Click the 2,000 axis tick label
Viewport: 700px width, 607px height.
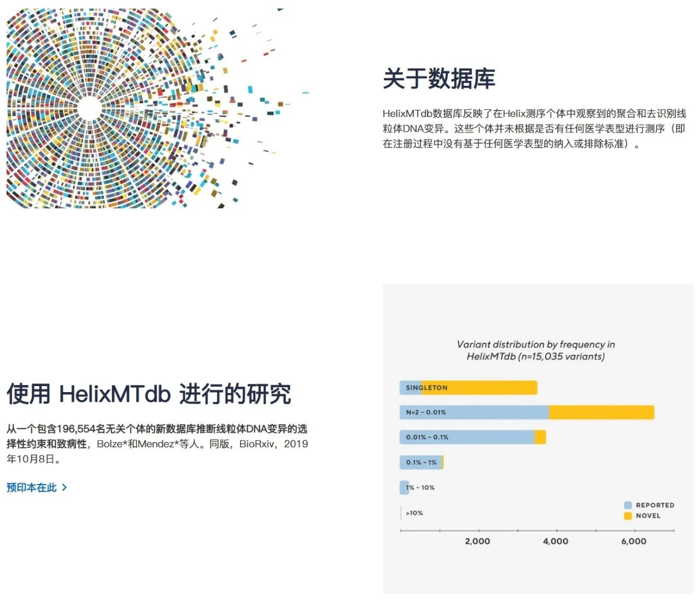[x=477, y=541]
